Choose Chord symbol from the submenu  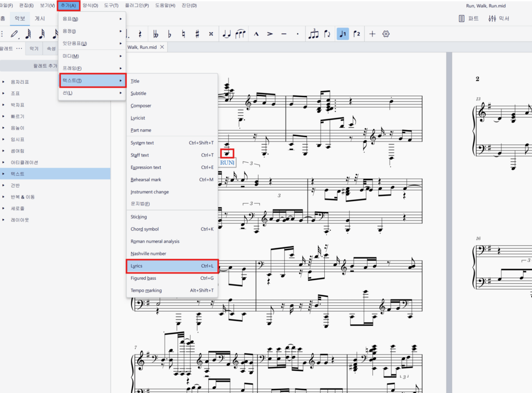click(x=172, y=229)
